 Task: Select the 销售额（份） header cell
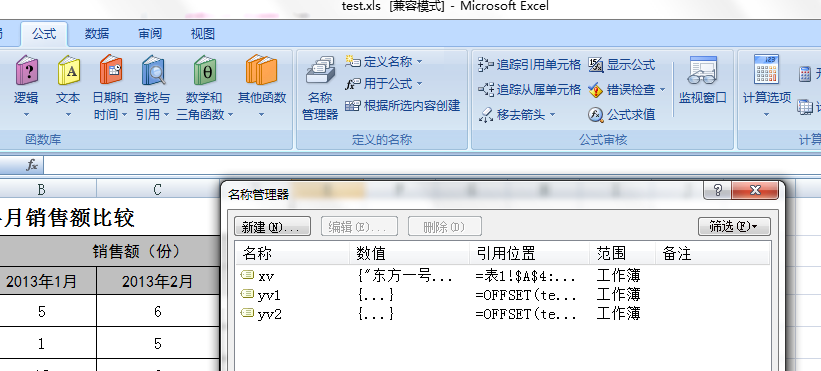[109, 251]
